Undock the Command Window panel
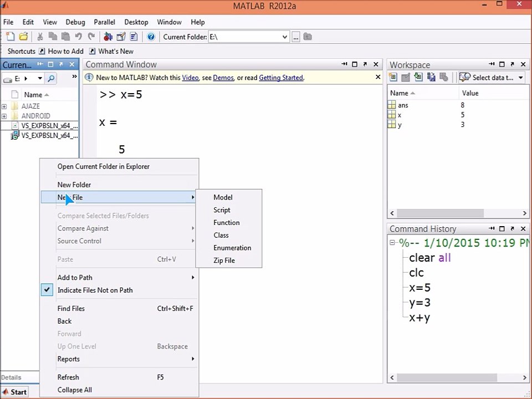The height and width of the screenshot is (399, 532). pos(365,64)
